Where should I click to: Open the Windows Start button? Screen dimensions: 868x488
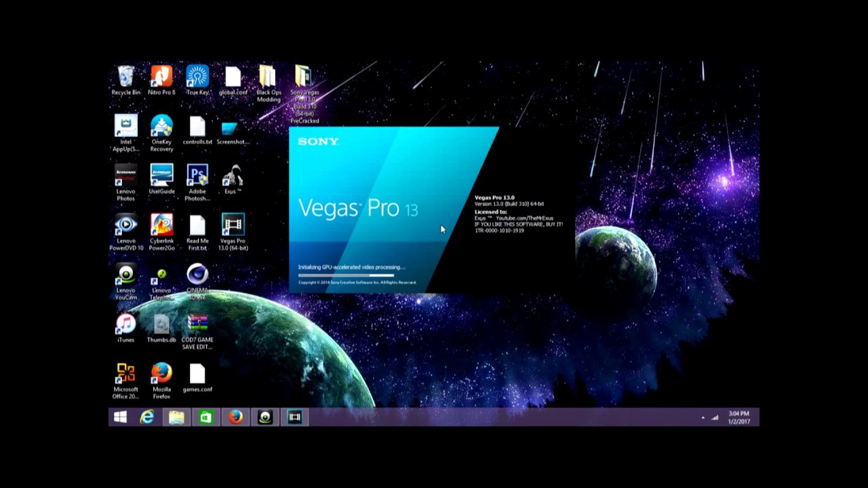[120, 418]
